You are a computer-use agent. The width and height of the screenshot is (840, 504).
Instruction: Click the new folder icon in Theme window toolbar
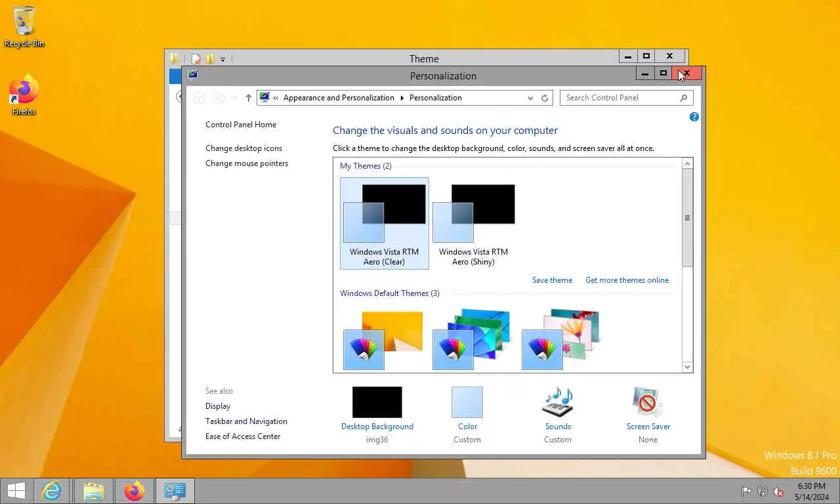coord(210,59)
